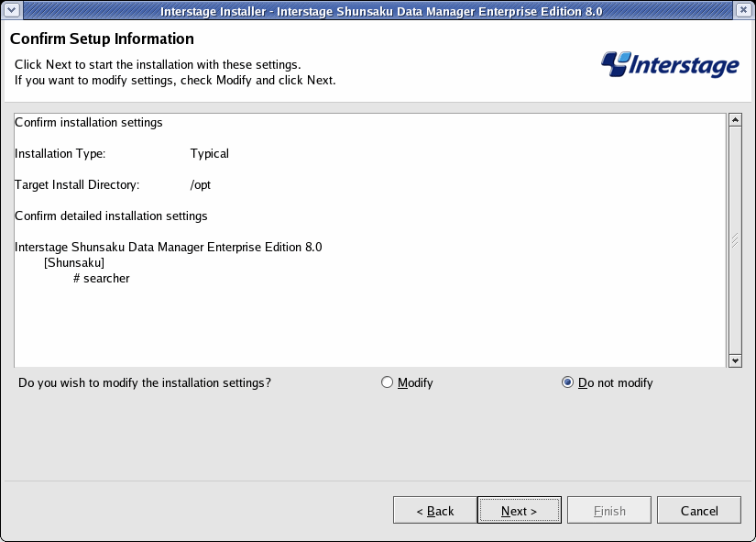Click 'Interstage Shunsaku Data Manager Enterprise Edition 8.0' line
The width and height of the screenshot is (756, 542).
169,247
